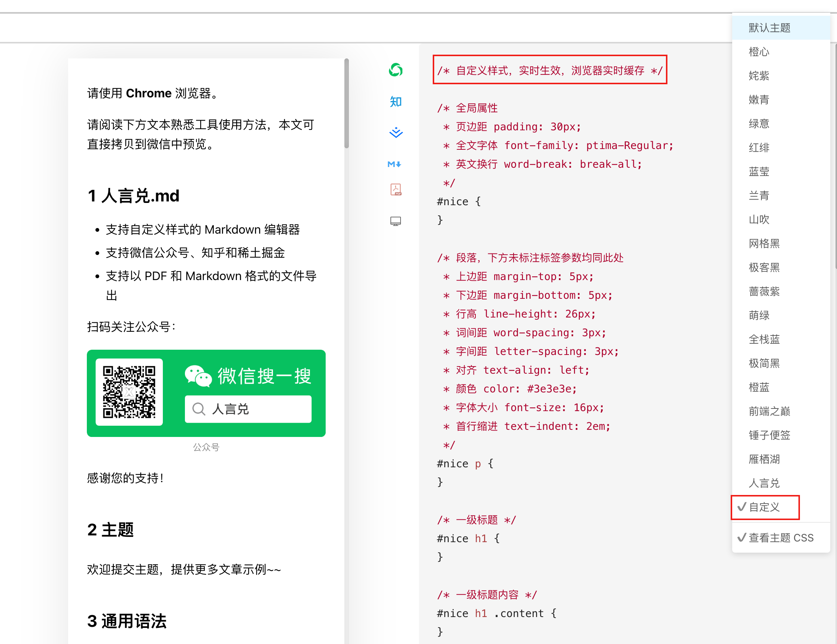
Task: Choose the 姹紫 theme
Action: pyautogui.click(x=781, y=76)
